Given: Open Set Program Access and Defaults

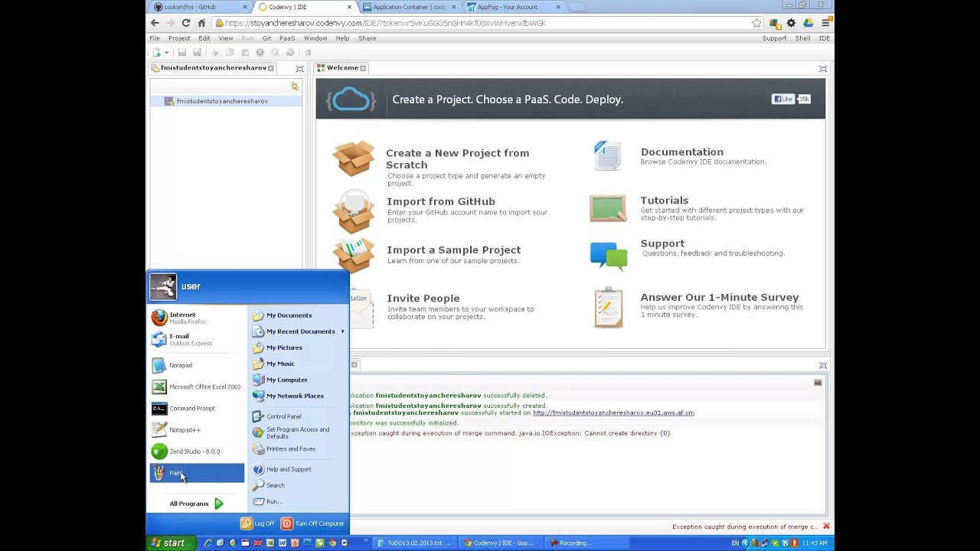Looking at the screenshot, I should pos(298,432).
